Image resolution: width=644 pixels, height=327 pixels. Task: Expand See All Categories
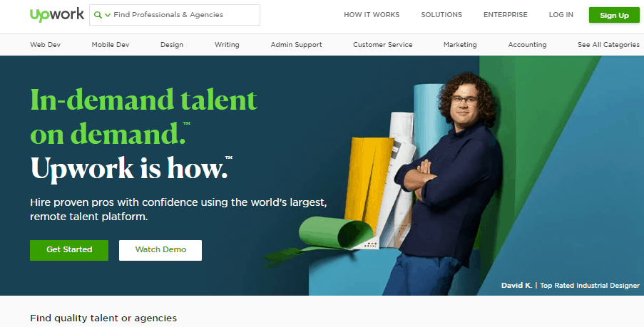[608, 45]
